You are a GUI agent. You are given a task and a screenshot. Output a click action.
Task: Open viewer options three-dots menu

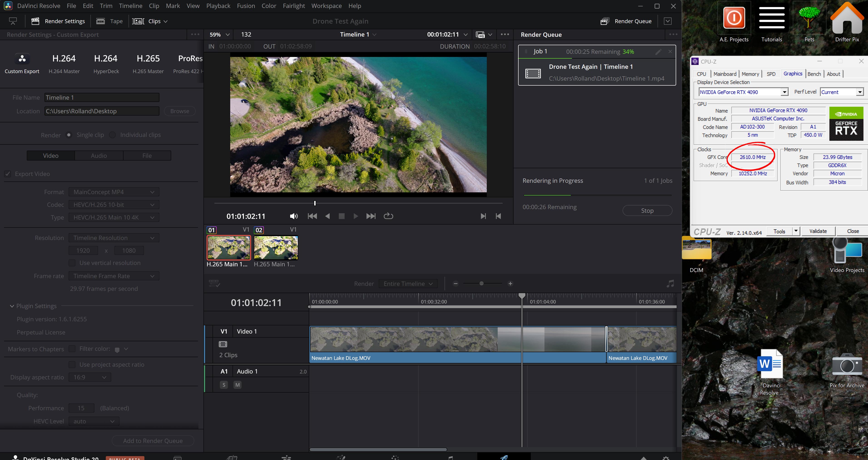[x=505, y=34]
